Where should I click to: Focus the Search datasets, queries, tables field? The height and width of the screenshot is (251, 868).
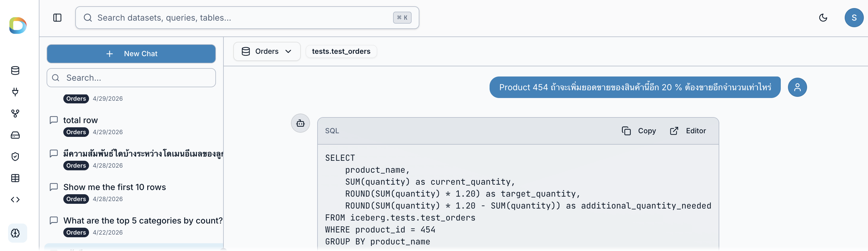point(247,18)
